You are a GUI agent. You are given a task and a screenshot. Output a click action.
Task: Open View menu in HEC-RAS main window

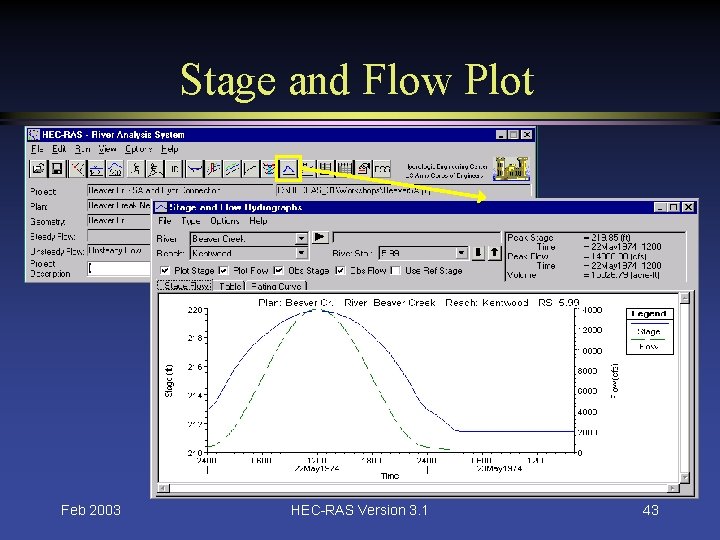(107, 149)
